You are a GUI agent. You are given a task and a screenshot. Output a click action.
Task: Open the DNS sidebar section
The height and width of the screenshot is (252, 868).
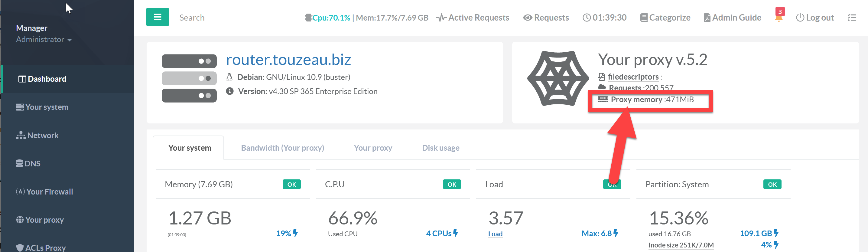click(32, 164)
